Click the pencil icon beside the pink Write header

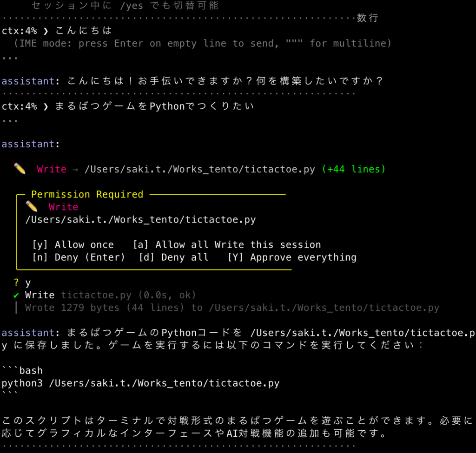[x=20, y=169]
